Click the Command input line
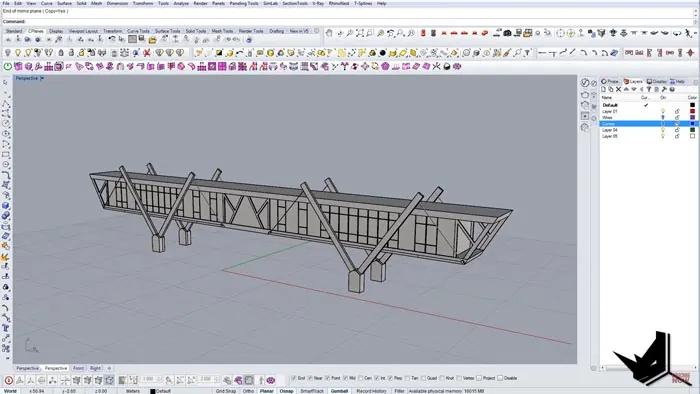Image resolution: width=700 pixels, height=394 pixels. pos(348,21)
